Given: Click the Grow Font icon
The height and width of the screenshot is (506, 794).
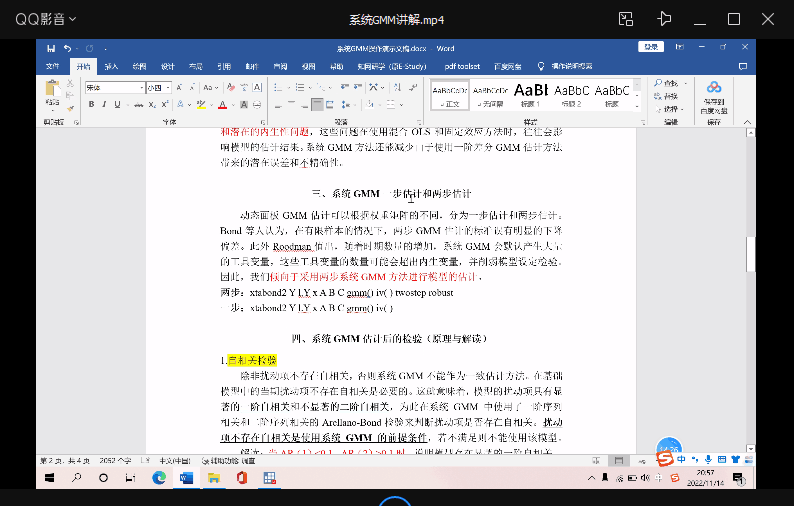Looking at the screenshot, I should click(x=179, y=88).
